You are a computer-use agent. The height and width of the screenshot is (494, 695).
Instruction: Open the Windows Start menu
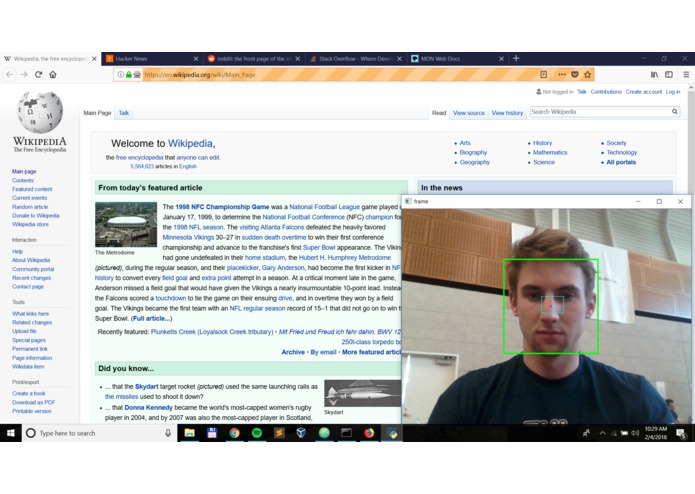click(x=11, y=433)
